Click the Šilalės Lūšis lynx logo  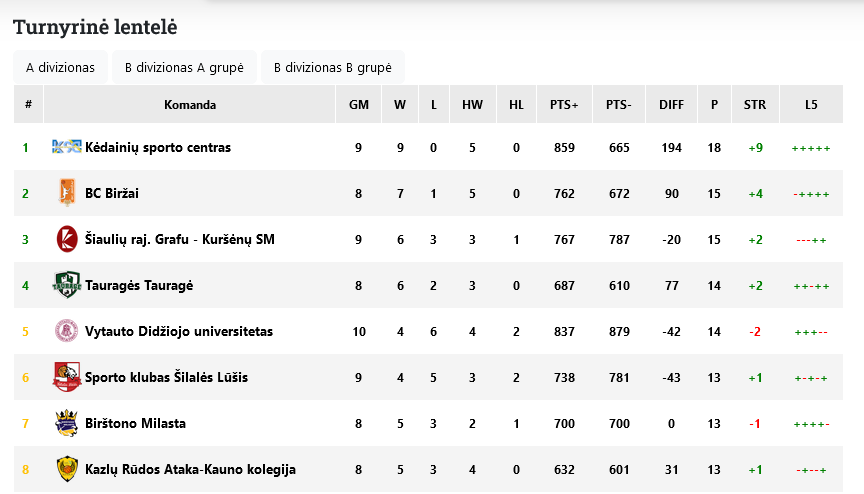(x=67, y=377)
